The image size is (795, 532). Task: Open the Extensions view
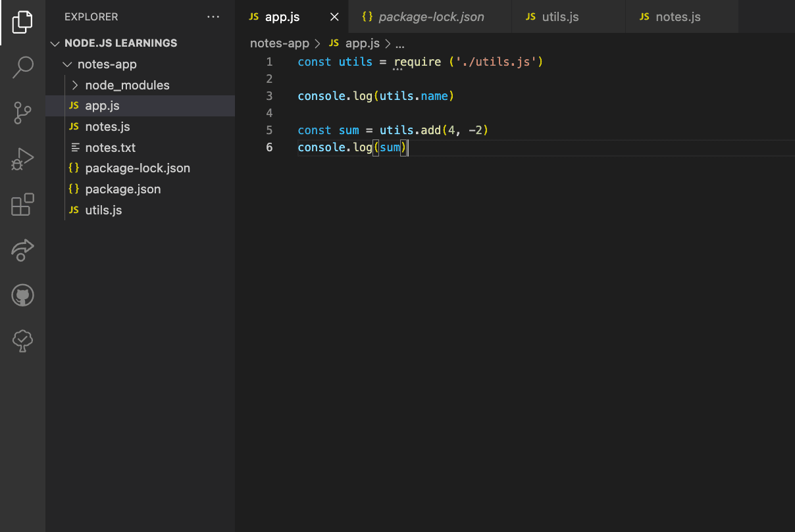[x=22, y=205]
